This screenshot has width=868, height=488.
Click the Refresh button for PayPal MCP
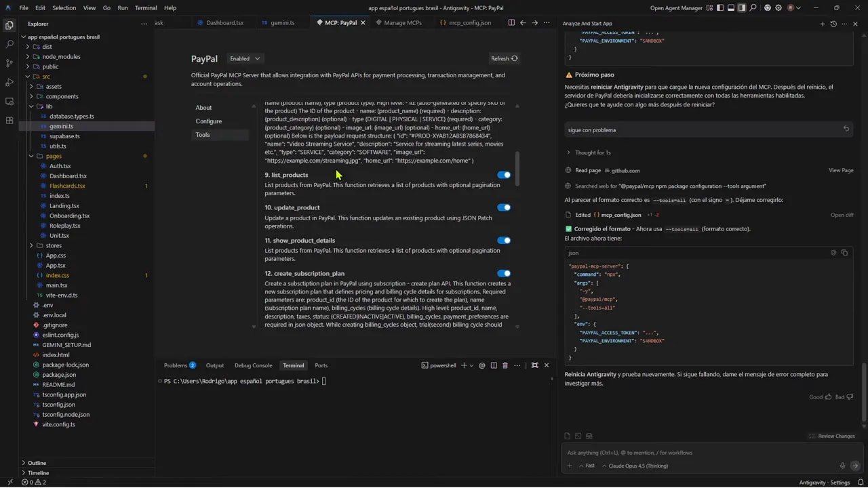pos(505,58)
